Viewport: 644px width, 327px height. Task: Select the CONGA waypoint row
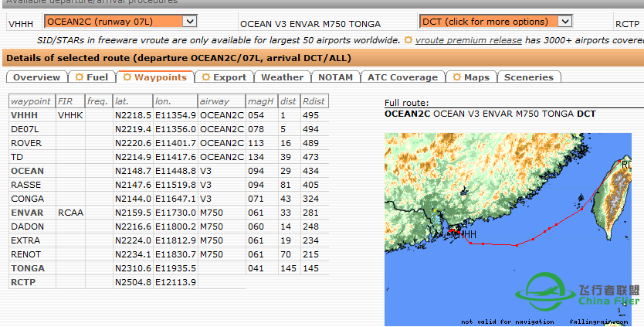169,199
